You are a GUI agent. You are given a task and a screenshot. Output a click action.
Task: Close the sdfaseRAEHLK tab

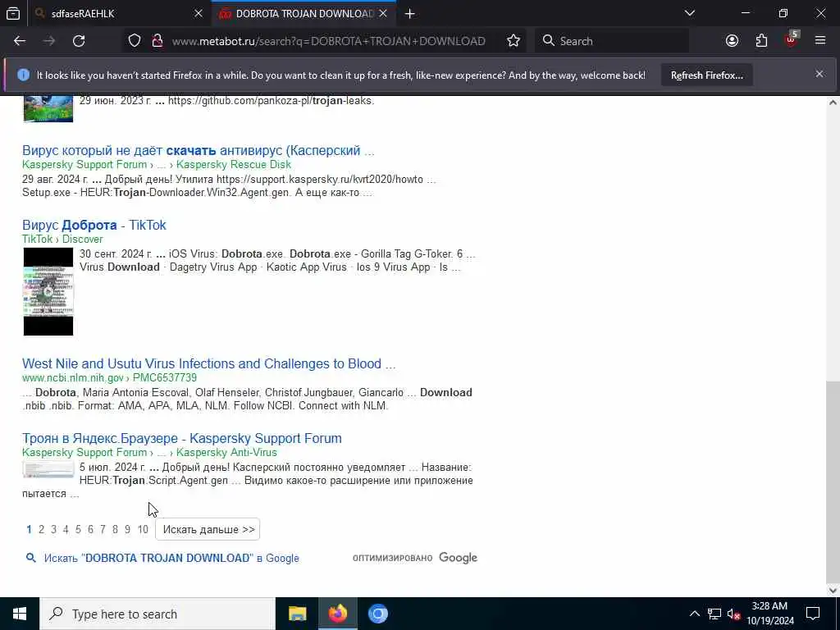(199, 13)
